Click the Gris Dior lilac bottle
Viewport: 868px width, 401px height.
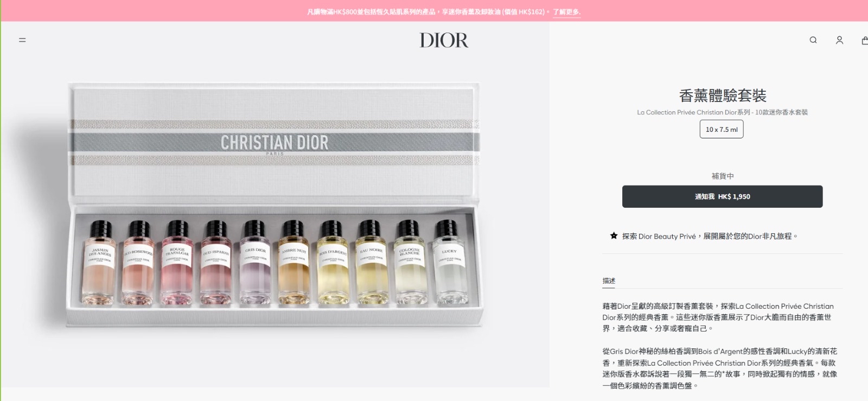click(254, 262)
